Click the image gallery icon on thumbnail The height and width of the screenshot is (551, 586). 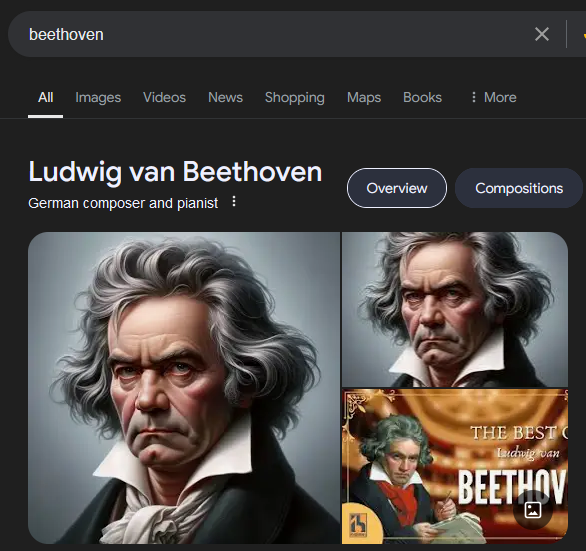click(x=533, y=510)
